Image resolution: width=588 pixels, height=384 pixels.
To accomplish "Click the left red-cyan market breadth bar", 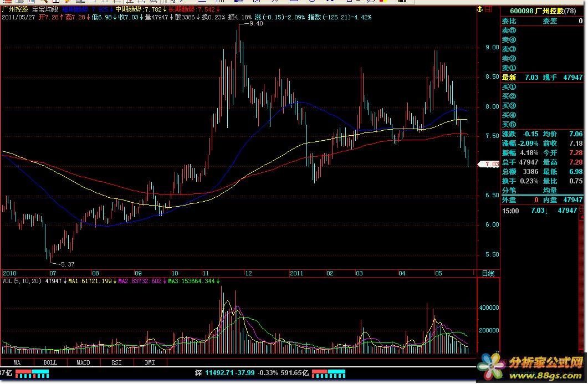I will coord(32,373).
